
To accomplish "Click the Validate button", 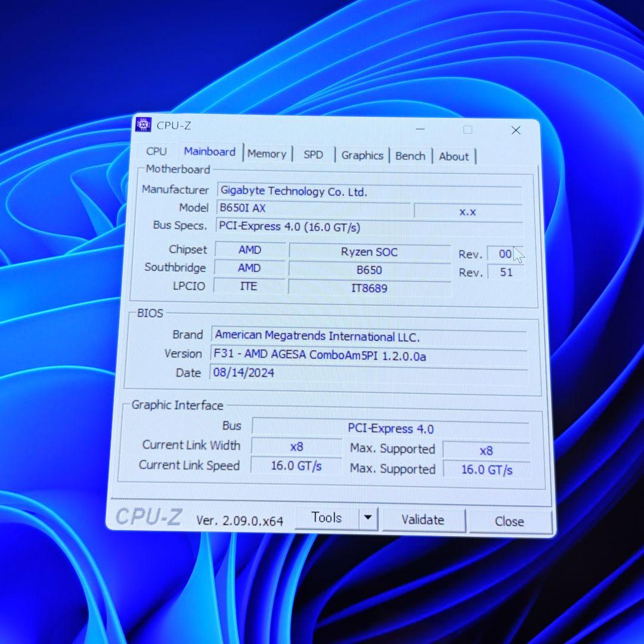I will click(x=423, y=520).
